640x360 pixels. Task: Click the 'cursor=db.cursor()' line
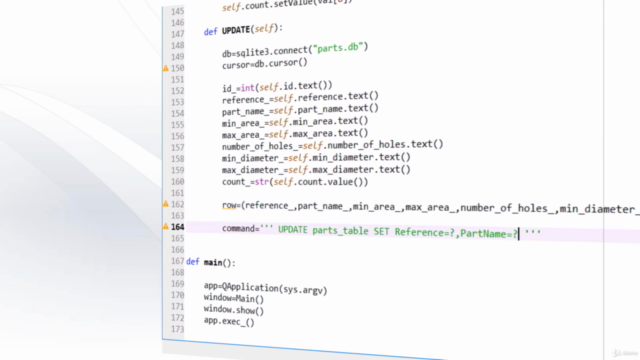[264, 64]
